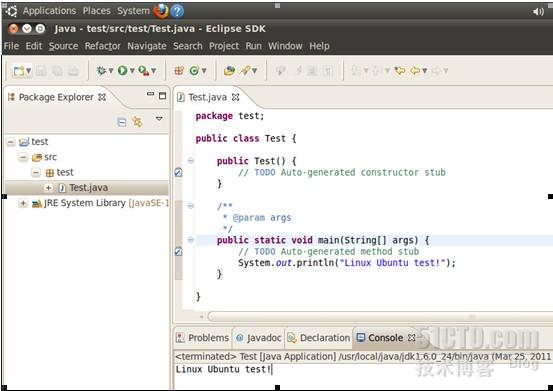Click the New Java Class icon
The height and width of the screenshot is (391, 553).
tap(194, 71)
